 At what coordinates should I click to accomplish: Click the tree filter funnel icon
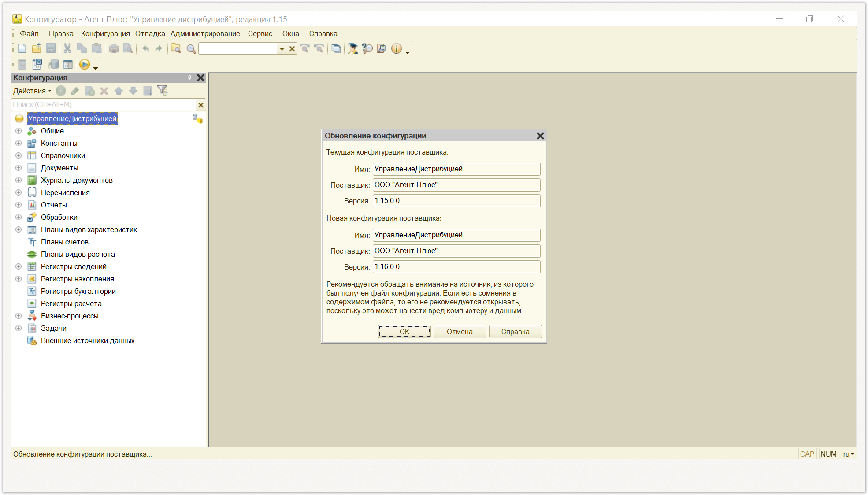(x=163, y=91)
